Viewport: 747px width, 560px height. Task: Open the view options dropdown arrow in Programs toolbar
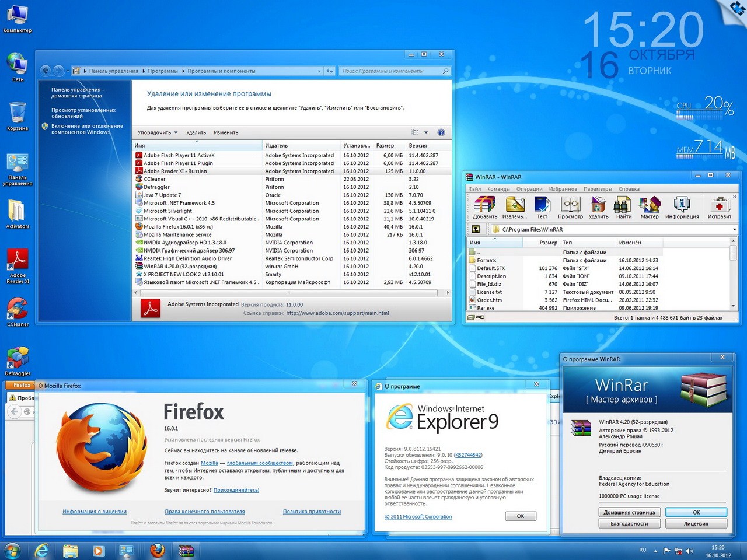pyautogui.click(x=426, y=132)
